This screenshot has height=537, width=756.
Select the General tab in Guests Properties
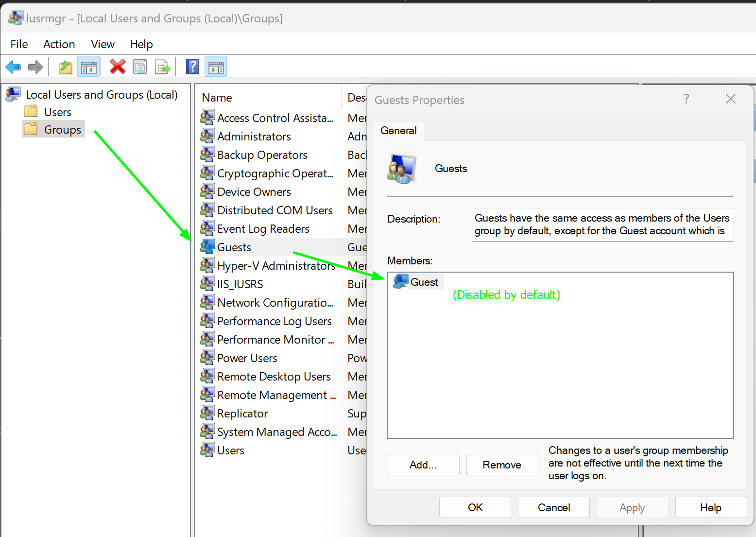(x=398, y=131)
